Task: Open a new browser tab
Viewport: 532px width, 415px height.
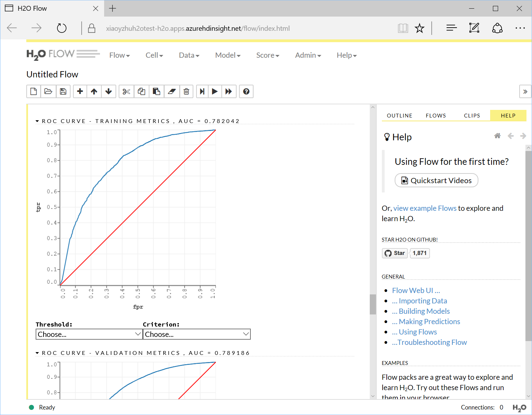Action: point(112,8)
